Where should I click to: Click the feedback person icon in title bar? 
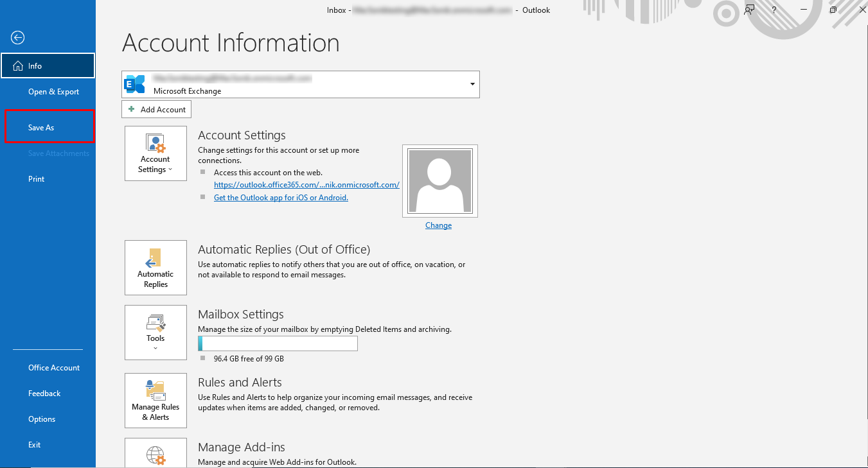coord(749,10)
